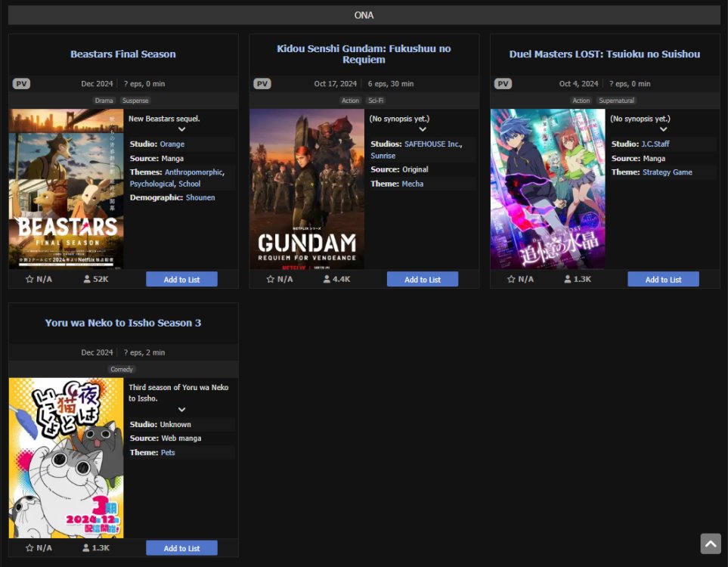Add Beastars Final Season to list
The height and width of the screenshot is (567, 728).
point(181,280)
